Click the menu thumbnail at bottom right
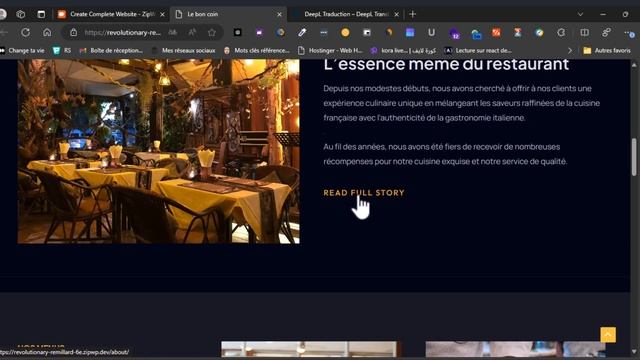 click(x=516, y=349)
